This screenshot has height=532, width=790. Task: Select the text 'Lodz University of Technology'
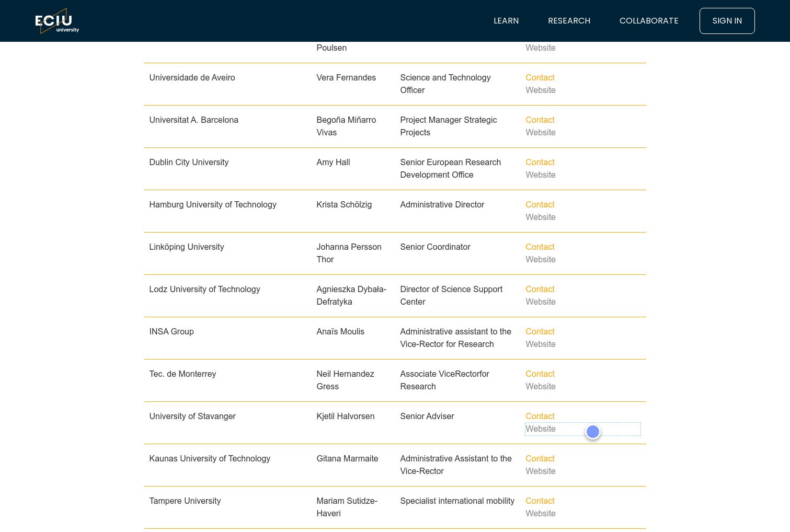[204, 289]
